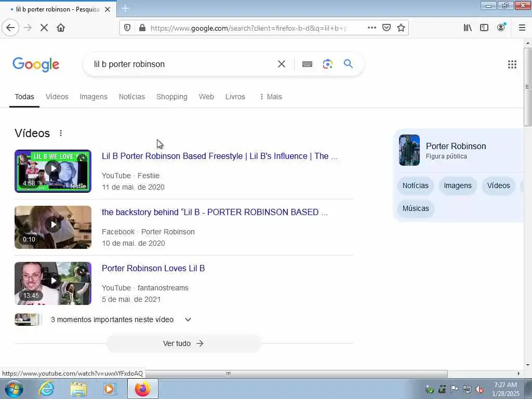View site security padlock info
532x399 pixels.
142,28
